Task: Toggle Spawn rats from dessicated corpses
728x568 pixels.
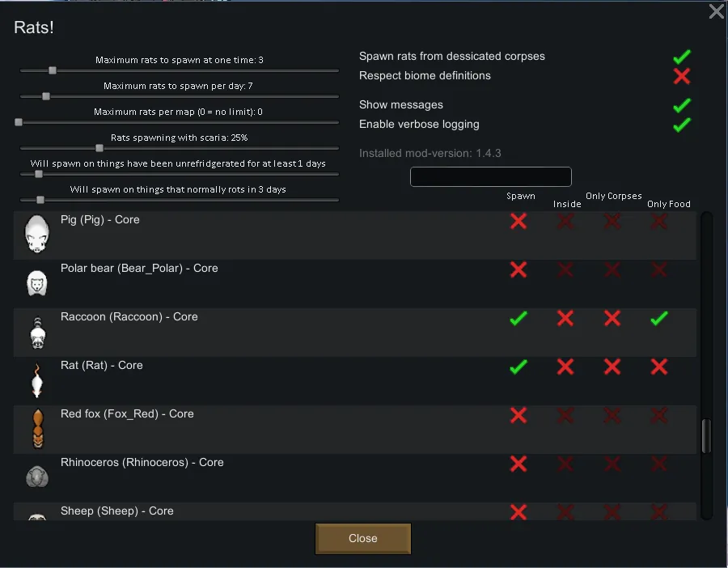Action: click(x=682, y=57)
